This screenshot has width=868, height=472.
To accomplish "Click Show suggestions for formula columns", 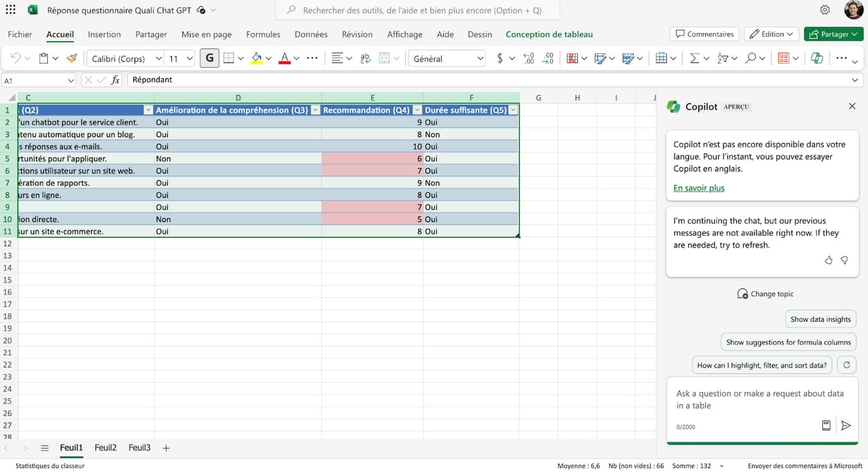I will 788,342.
